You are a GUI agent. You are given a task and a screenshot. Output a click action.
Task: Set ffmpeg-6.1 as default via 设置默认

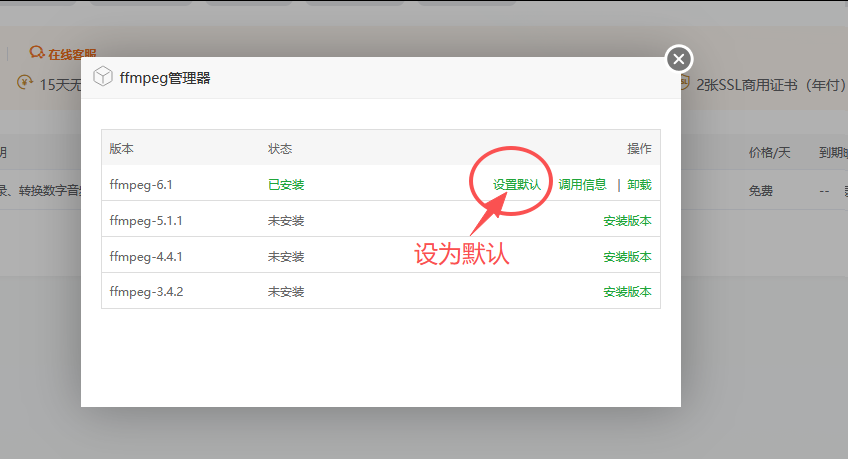click(x=516, y=184)
